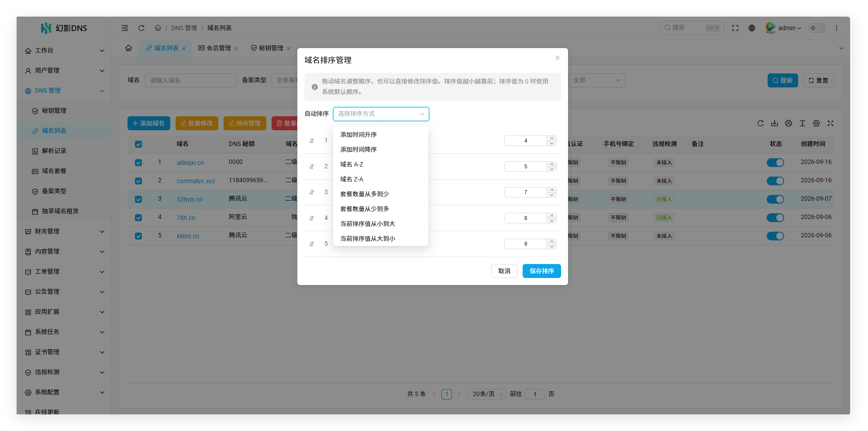
Task: Click the home tab icon in tab bar
Action: [x=128, y=48]
